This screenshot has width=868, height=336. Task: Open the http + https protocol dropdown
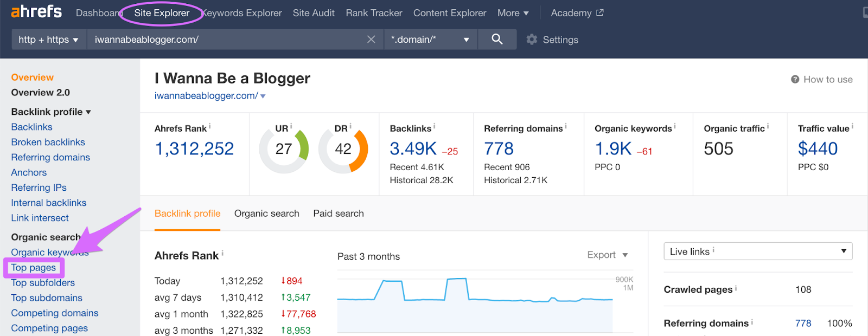pos(49,40)
